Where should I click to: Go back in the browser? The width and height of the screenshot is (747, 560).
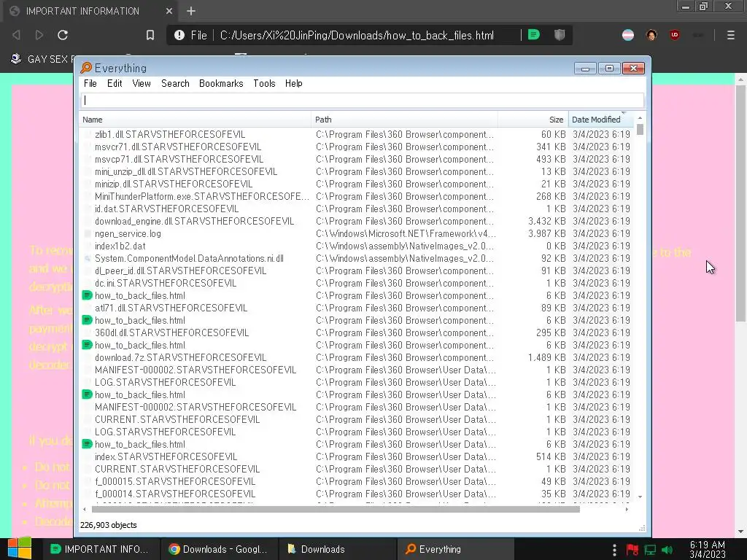[x=17, y=35]
